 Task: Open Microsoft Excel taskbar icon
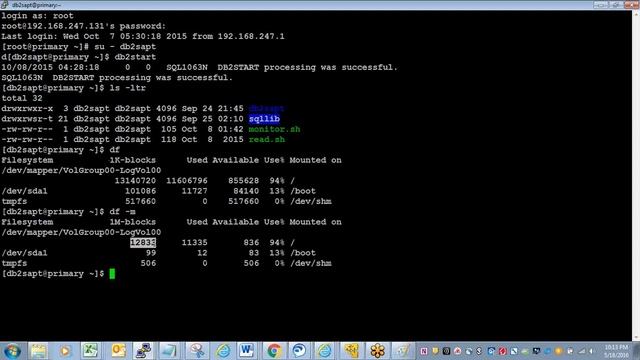click(90, 351)
